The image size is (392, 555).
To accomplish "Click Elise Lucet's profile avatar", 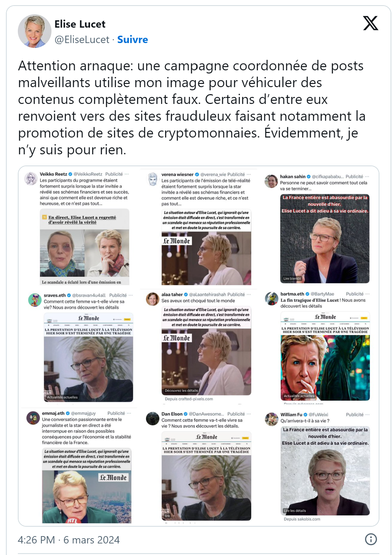I will coord(35,31).
